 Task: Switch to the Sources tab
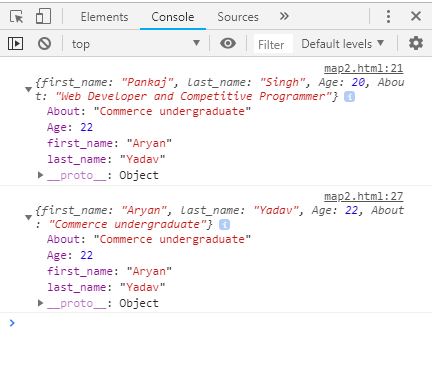tap(238, 17)
